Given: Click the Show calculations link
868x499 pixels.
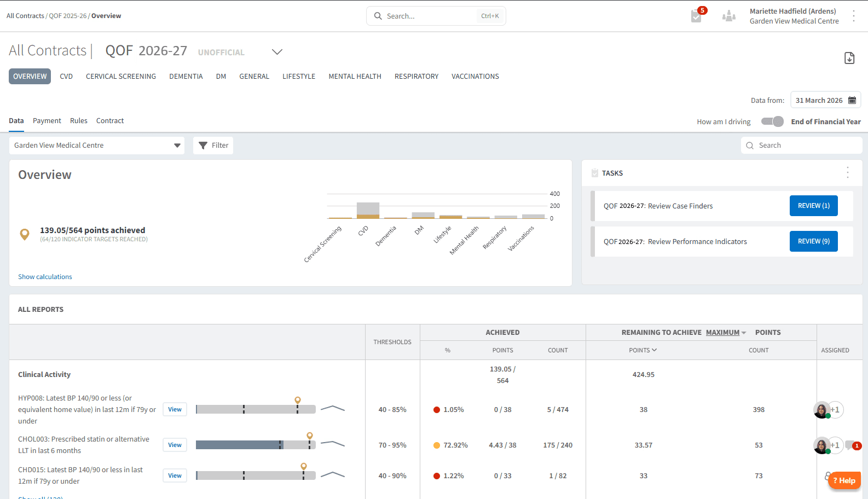Looking at the screenshot, I should click(x=45, y=277).
